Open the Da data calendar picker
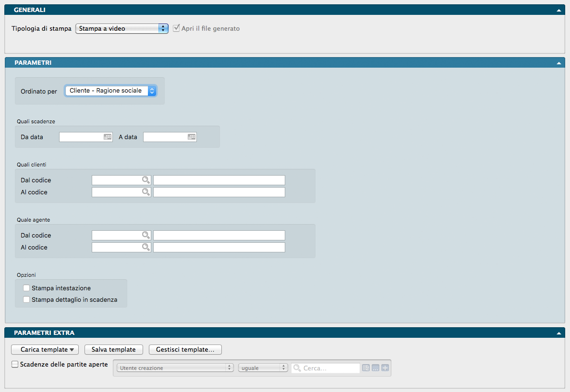Viewport: 570px width, 392px height. (108, 137)
